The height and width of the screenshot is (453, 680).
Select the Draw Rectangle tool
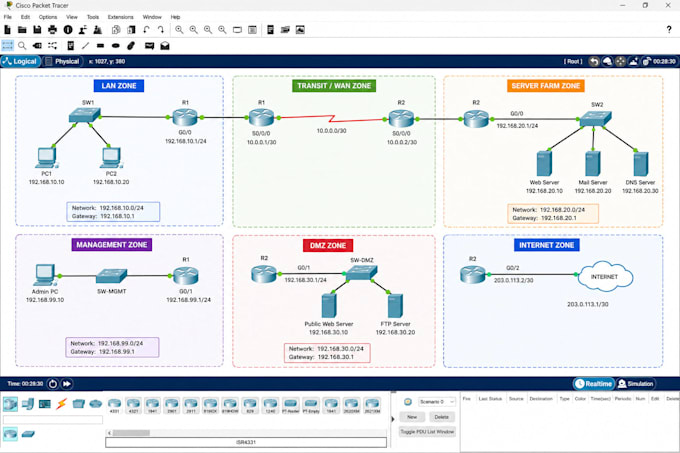point(101,46)
